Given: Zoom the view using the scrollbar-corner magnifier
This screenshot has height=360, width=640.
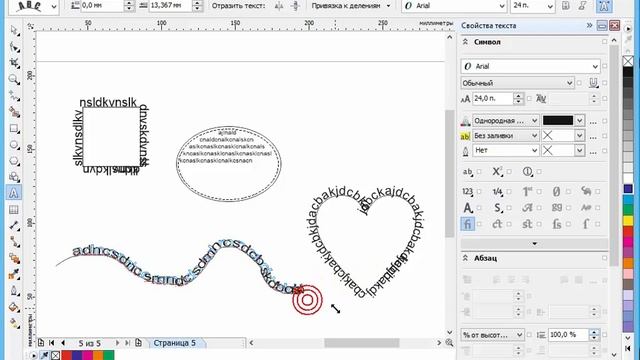Looking at the screenshot, I should coord(449,343).
